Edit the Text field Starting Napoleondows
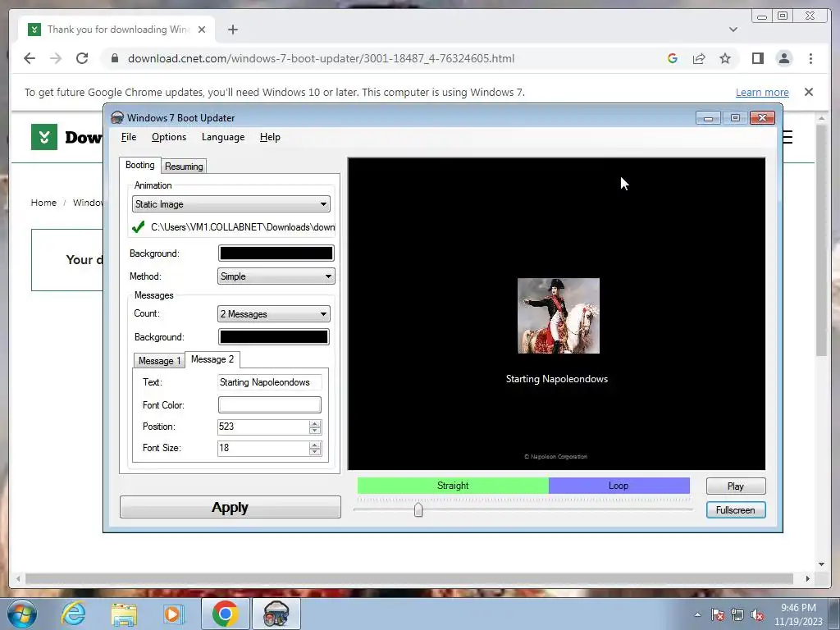Viewport: 840px width, 630px height. (x=269, y=382)
